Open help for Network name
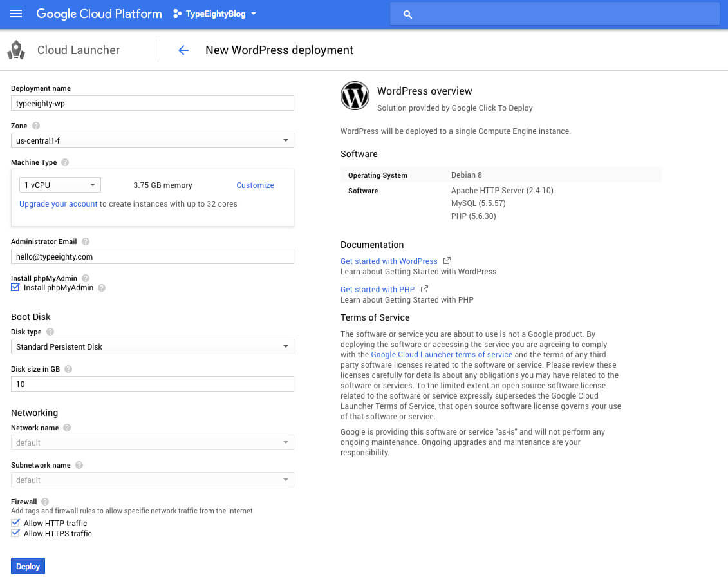This screenshot has height=586, width=728. [67, 428]
